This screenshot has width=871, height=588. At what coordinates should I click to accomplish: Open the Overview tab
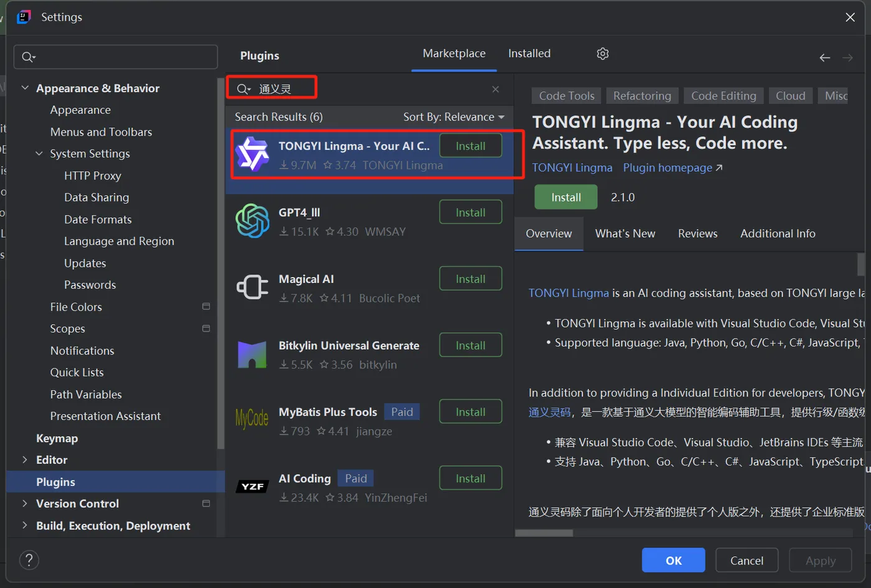click(549, 233)
